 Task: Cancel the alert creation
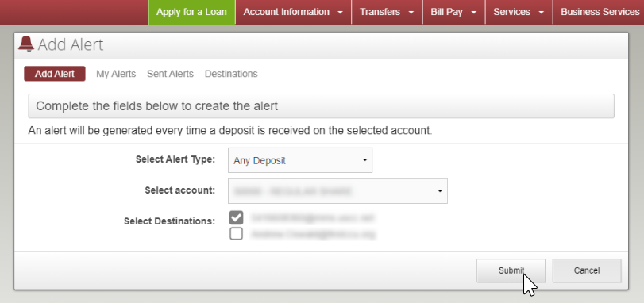(587, 270)
